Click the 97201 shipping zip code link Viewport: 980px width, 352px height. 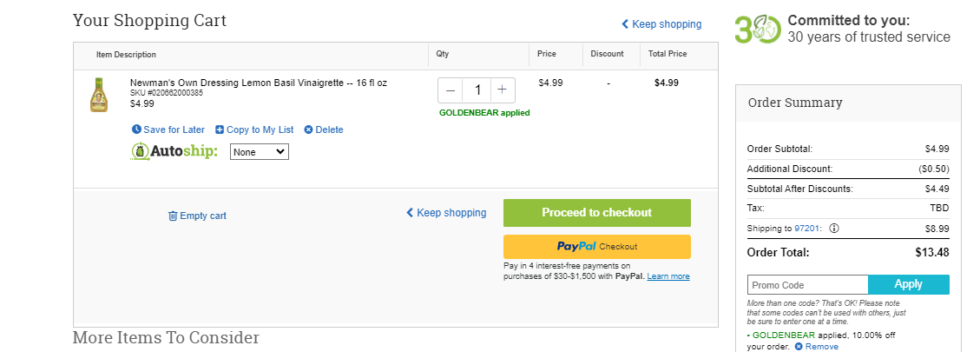pos(806,229)
